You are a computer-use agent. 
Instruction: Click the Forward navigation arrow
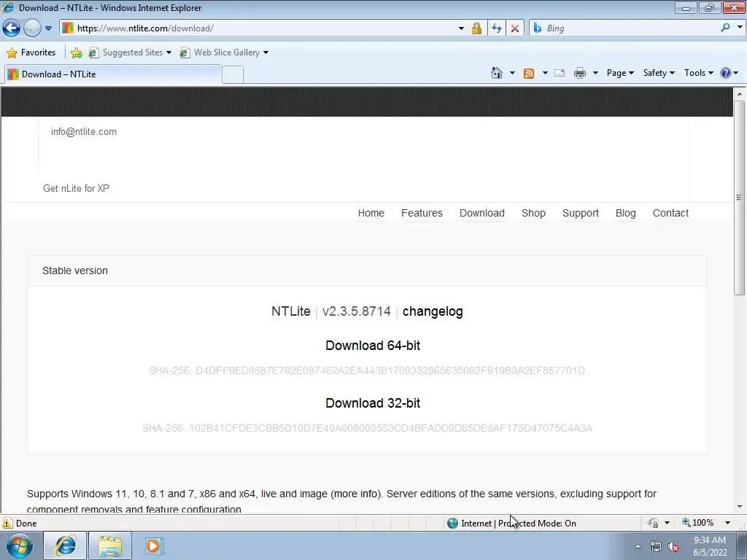(x=32, y=28)
